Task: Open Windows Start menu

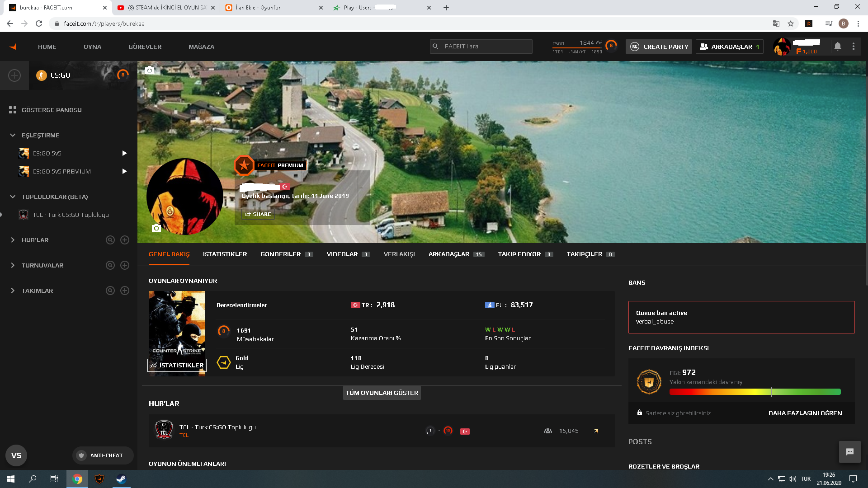Action: (x=11, y=479)
